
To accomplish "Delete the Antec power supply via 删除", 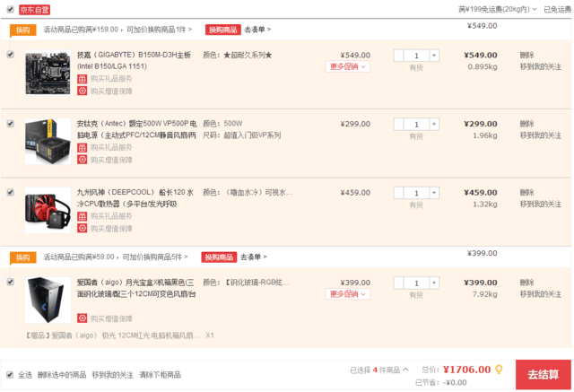I will click(526, 124).
